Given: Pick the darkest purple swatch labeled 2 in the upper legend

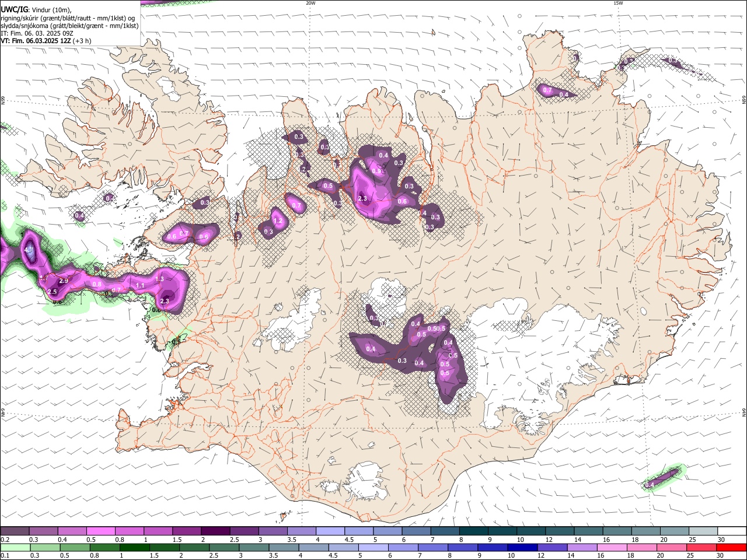Looking at the screenshot, I should pyautogui.click(x=215, y=531).
